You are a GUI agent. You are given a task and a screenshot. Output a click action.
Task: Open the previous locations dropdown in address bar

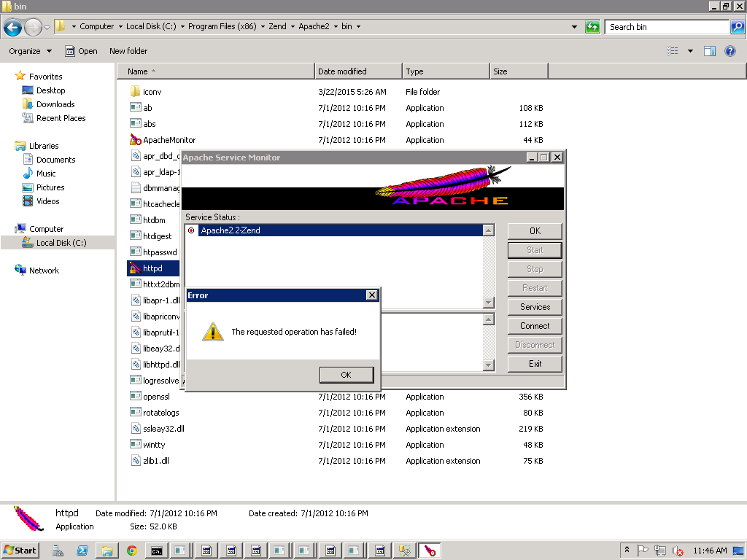(x=575, y=27)
